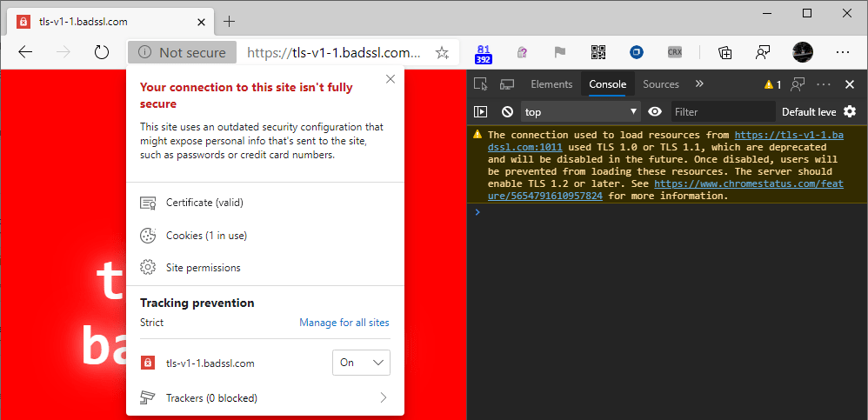This screenshot has width=868, height=420.
Task: Click DevTools send feedback icon
Action: tap(798, 84)
